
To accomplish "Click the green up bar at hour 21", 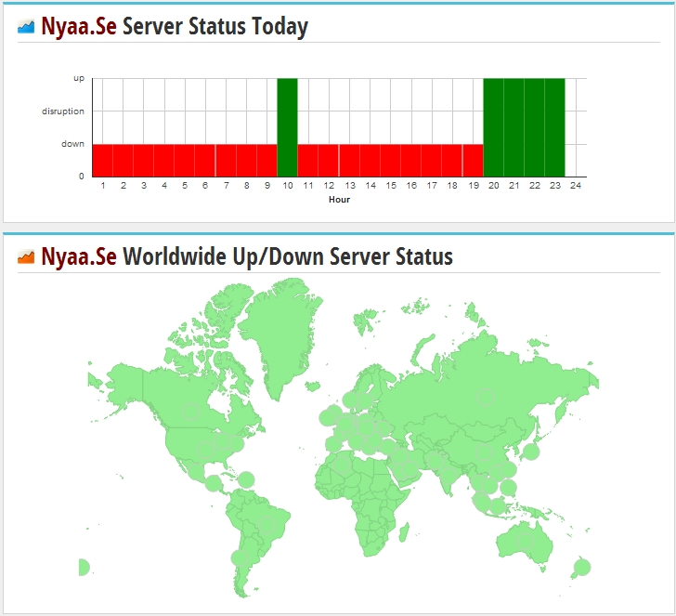I will 513,127.
